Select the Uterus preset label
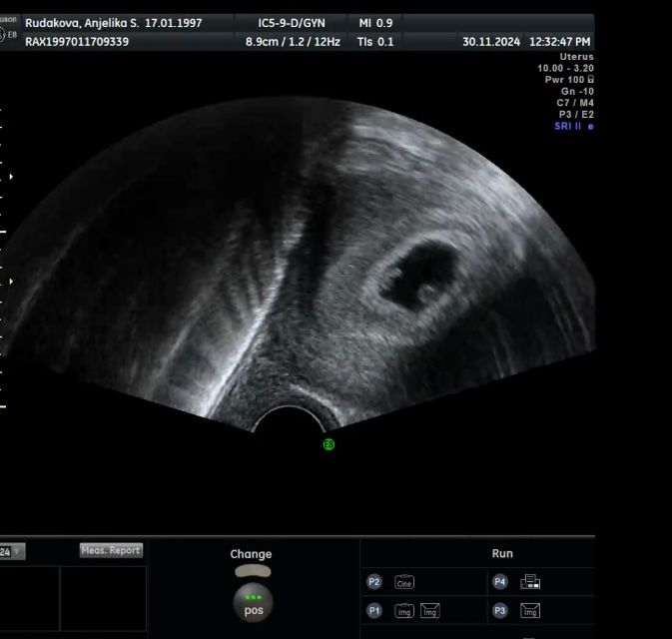672x639 pixels. (x=576, y=57)
